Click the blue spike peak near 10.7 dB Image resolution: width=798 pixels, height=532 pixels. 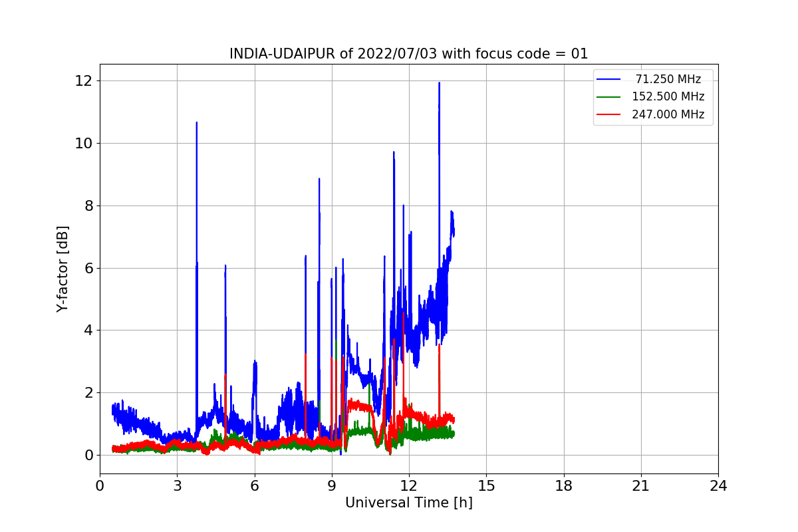(x=196, y=123)
